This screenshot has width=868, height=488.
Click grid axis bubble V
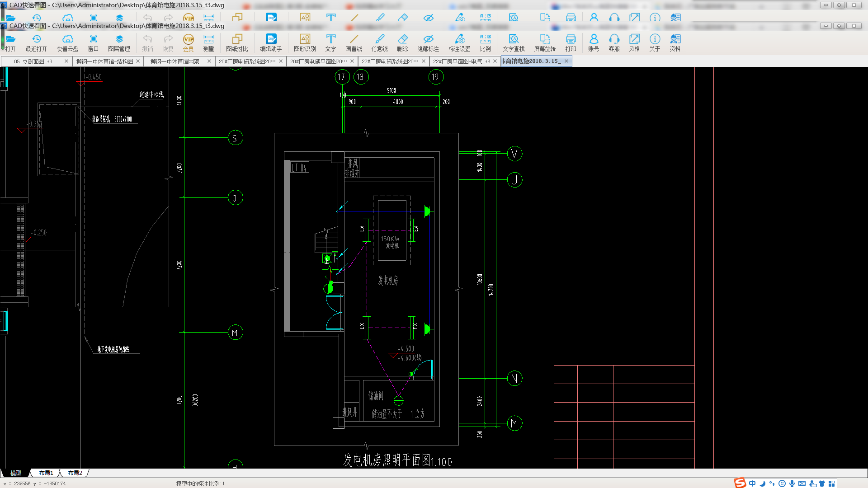[x=514, y=154]
